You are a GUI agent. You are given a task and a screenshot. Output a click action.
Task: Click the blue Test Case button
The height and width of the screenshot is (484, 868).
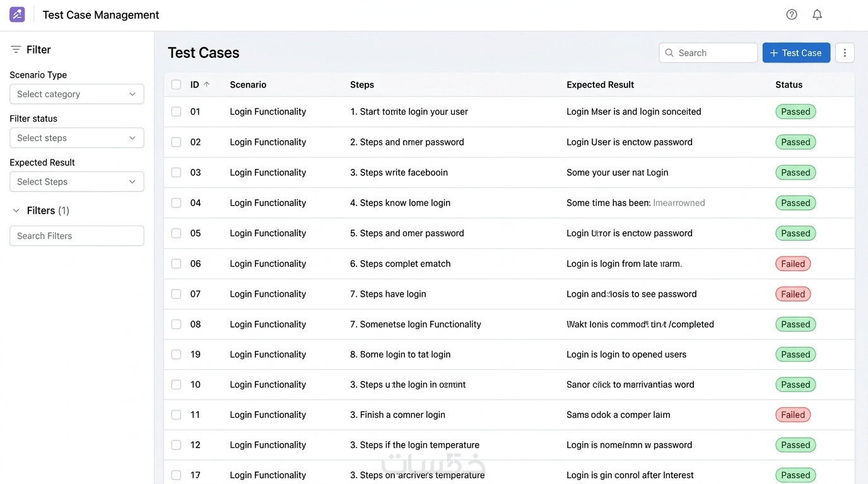tap(796, 53)
